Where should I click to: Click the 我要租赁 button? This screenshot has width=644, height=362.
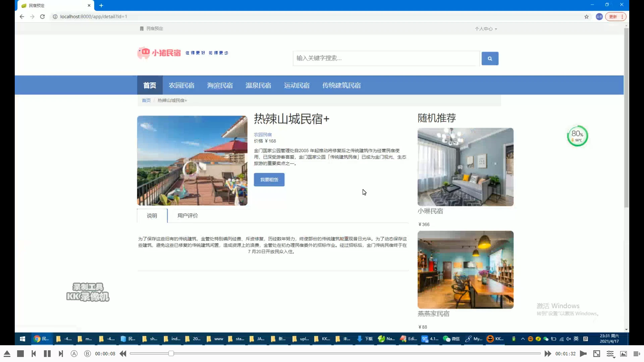[269, 180]
